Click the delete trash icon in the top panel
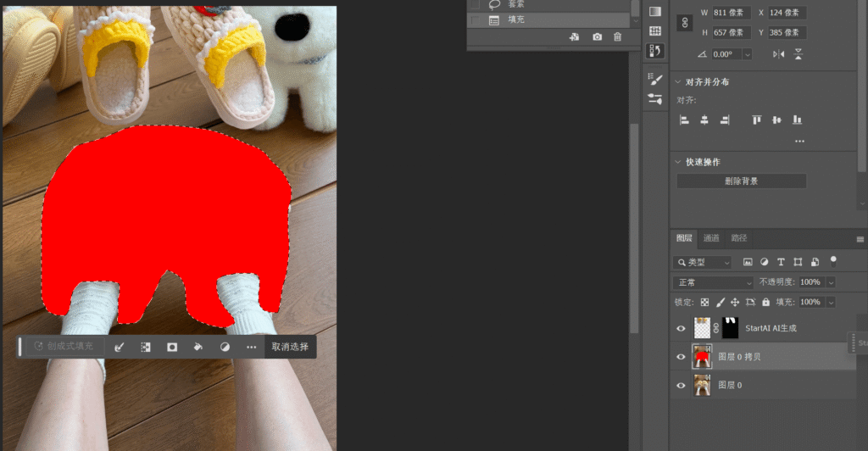Image resolution: width=868 pixels, height=451 pixels. coord(617,37)
